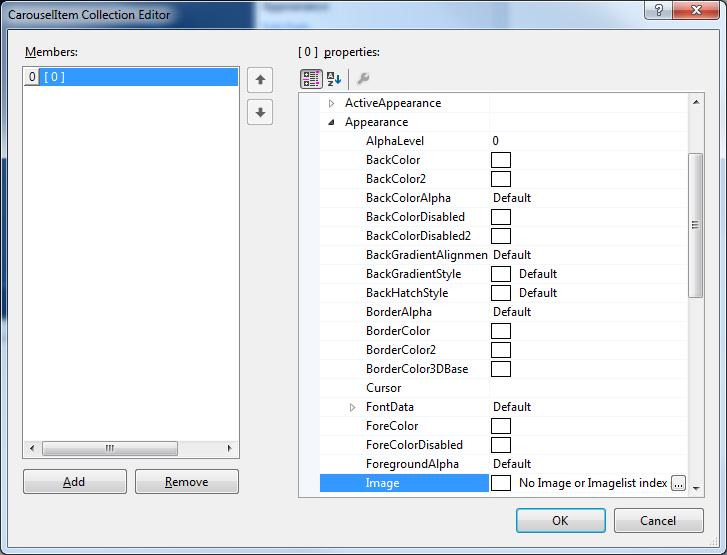Cancel the collection editor

click(x=658, y=521)
